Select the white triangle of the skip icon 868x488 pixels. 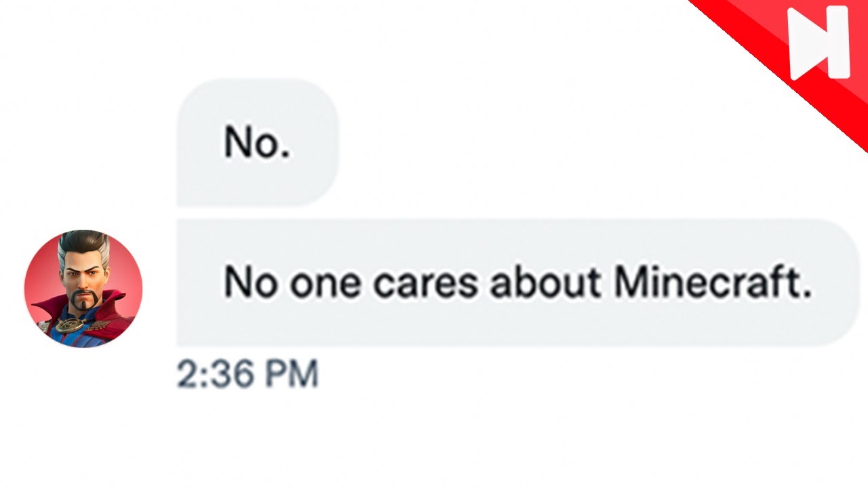(x=806, y=44)
